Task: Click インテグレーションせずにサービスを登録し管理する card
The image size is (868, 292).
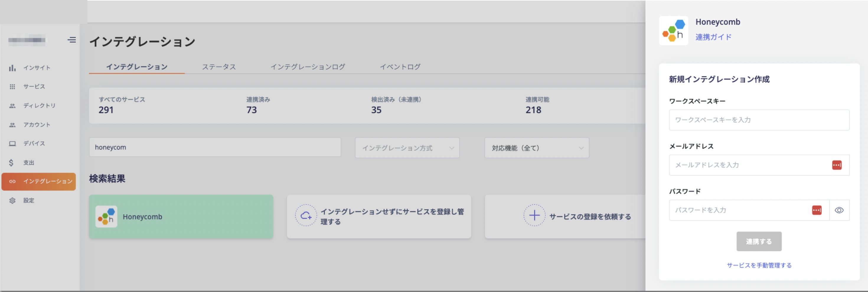Action: pos(379,216)
